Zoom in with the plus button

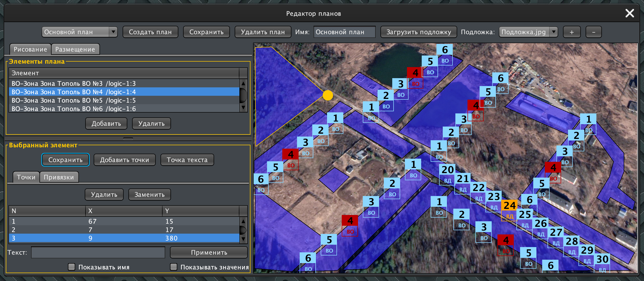571,32
